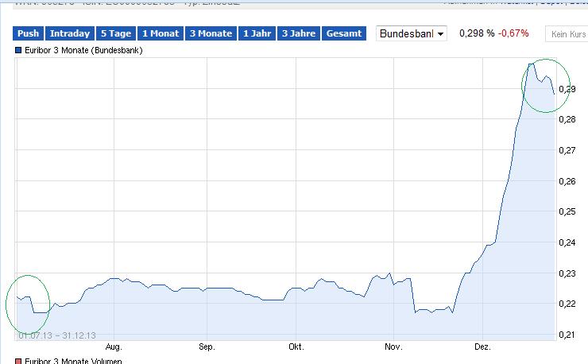
Task: Click the Nov. axis label
Action: pos(393,347)
